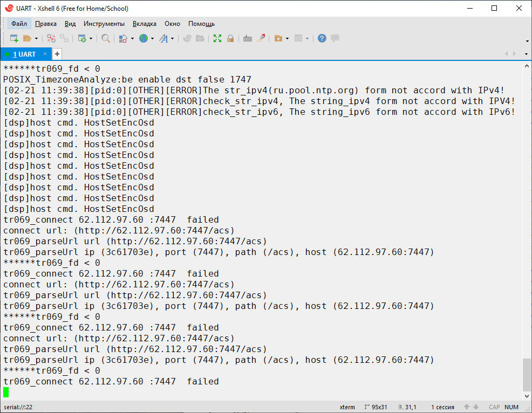Click the highlighter pen icon

(x=261, y=38)
